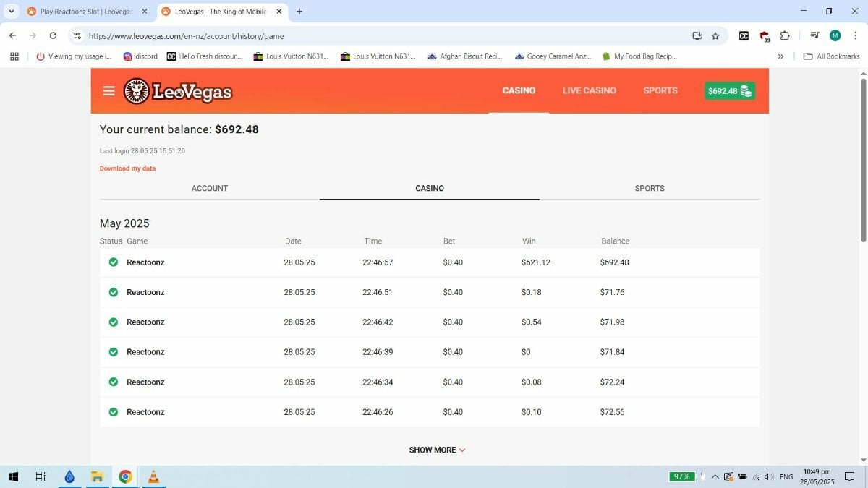
Task: Go to LIVE CASINO in header
Action: pyautogui.click(x=590, y=91)
